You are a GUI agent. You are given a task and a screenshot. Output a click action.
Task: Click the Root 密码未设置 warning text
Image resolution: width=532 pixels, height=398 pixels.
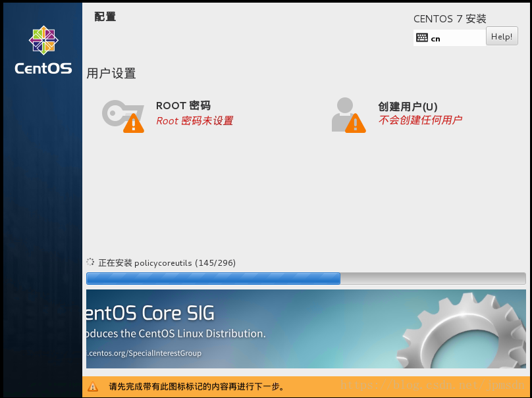[x=194, y=120]
